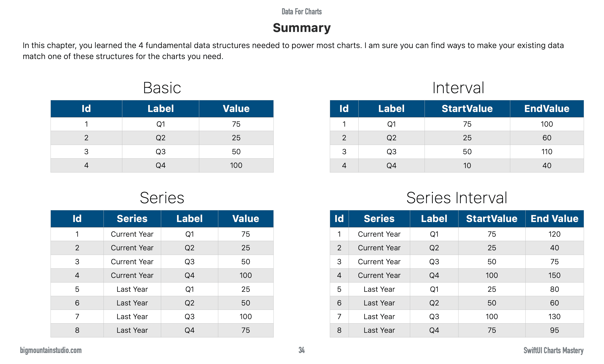Screen dimensions: 604x364
Task: Select the "Series Interval" table title
Action: [x=457, y=198]
